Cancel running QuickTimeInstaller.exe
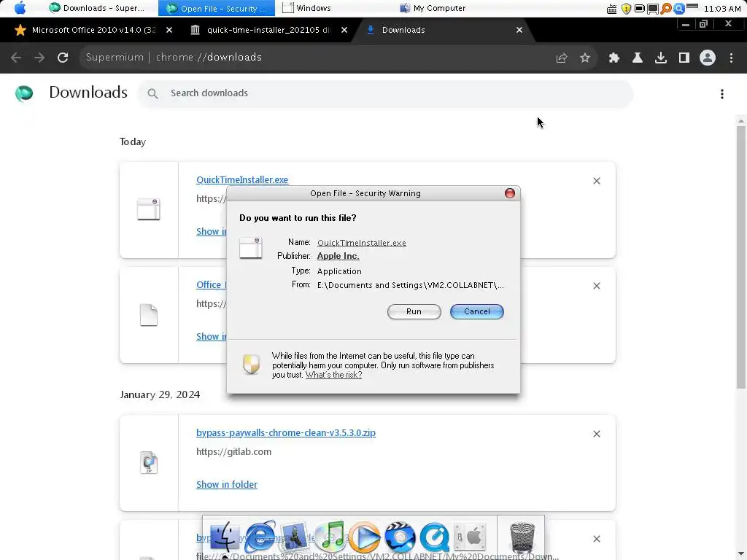The width and height of the screenshot is (747, 560). [476, 311]
